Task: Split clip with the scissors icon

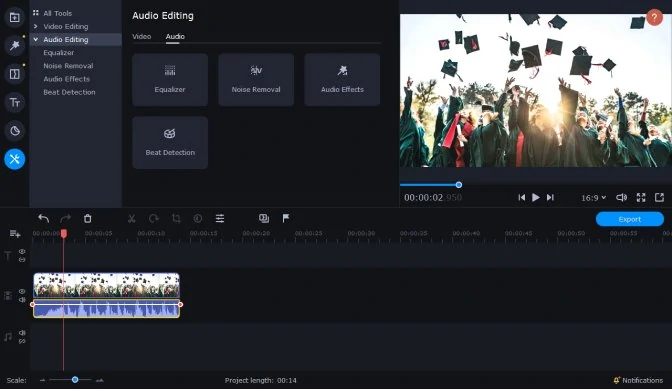Action: coord(132,218)
